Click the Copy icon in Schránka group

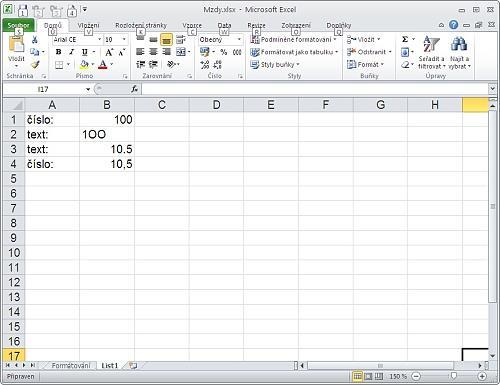tap(35, 52)
